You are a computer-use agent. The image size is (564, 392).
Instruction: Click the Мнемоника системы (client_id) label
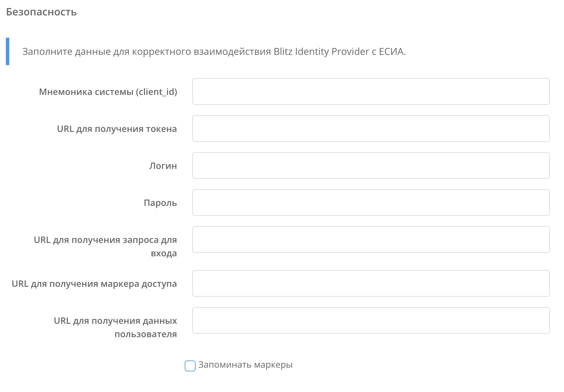click(x=109, y=91)
